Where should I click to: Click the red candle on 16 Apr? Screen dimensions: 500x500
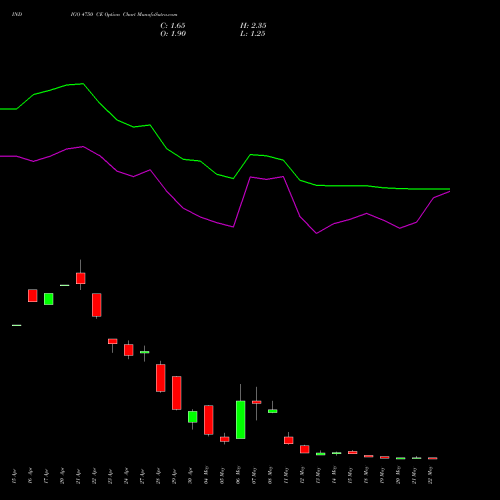point(33,296)
